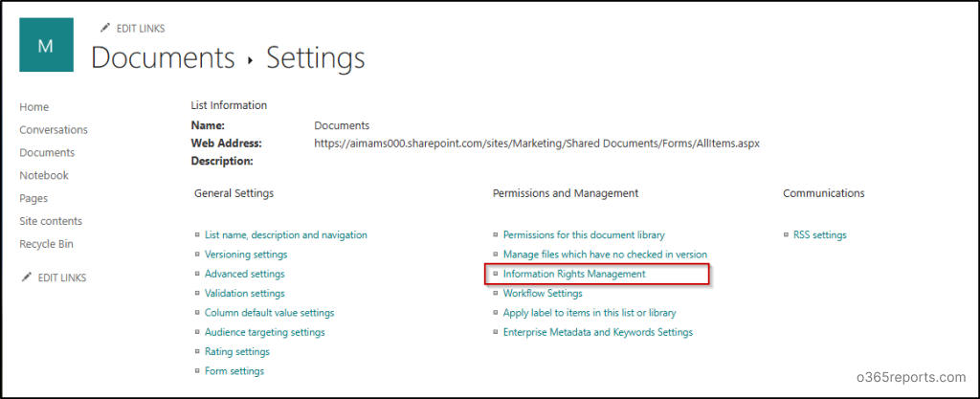Open Permissions for this document library
The width and height of the screenshot is (980, 399).
click(x=584, y=235)
